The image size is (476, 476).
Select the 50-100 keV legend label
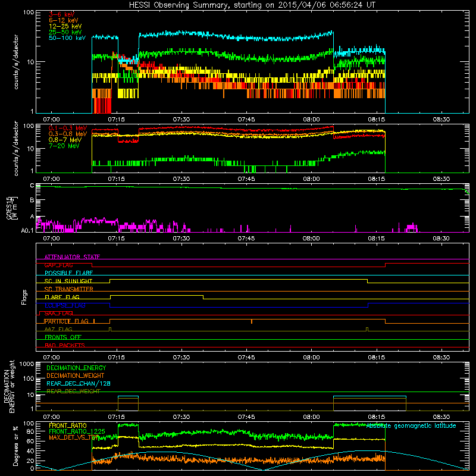67,38
